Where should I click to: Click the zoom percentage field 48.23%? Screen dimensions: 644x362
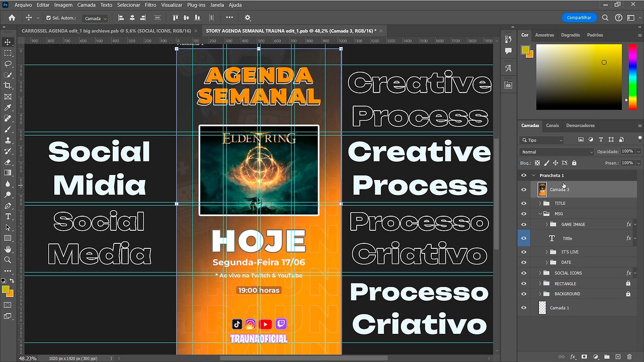pos(28,358)
